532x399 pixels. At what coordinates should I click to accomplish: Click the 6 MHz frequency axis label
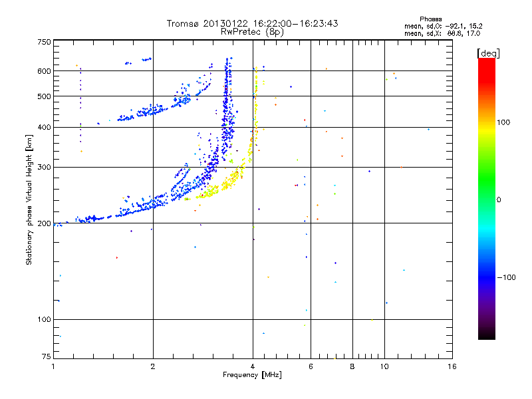point(311,366)
